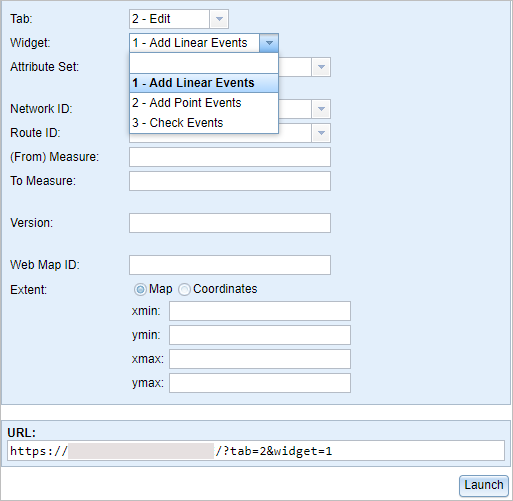The height and width of the screenshot is (501, 513).
Task: Open the Tab dropdown arrow
Action: (x=219, y=19)
